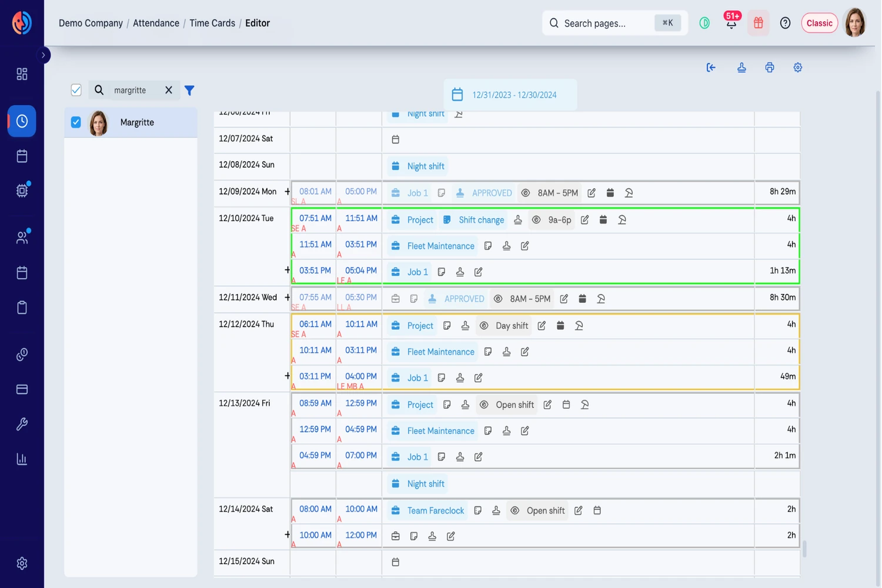Toggle the select all employees checkbox
This screenshot has width=882, height=588.
coord(76,90)
